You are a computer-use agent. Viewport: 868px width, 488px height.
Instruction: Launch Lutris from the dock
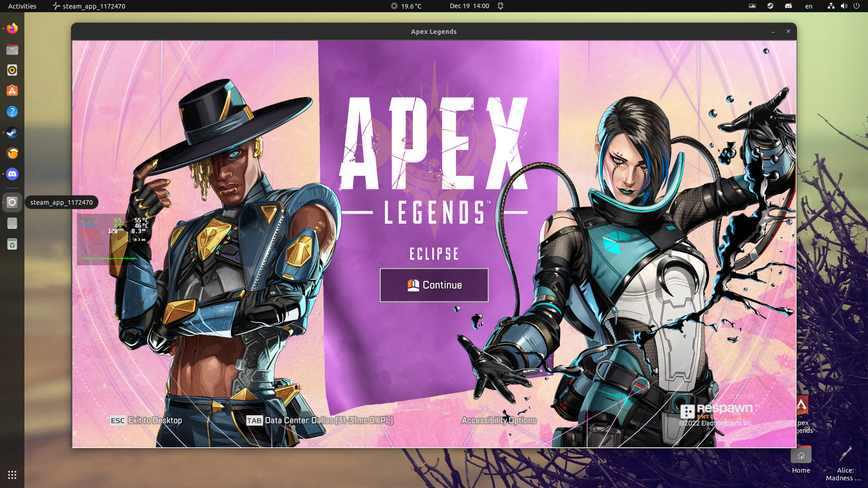coord(12,153)
